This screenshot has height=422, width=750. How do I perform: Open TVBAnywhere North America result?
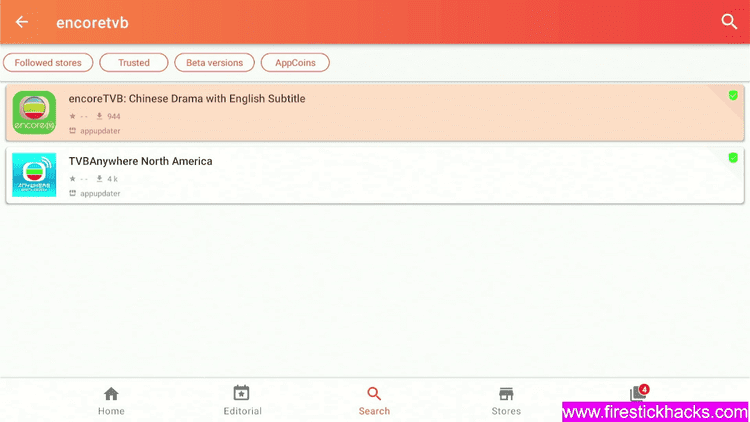375,175
